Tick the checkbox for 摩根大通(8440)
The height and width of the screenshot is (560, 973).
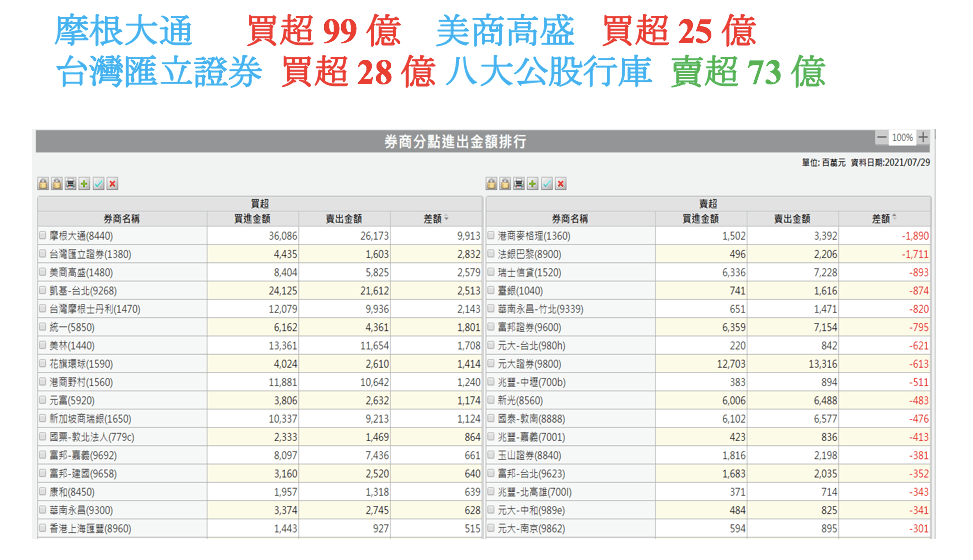click(43, 236)
